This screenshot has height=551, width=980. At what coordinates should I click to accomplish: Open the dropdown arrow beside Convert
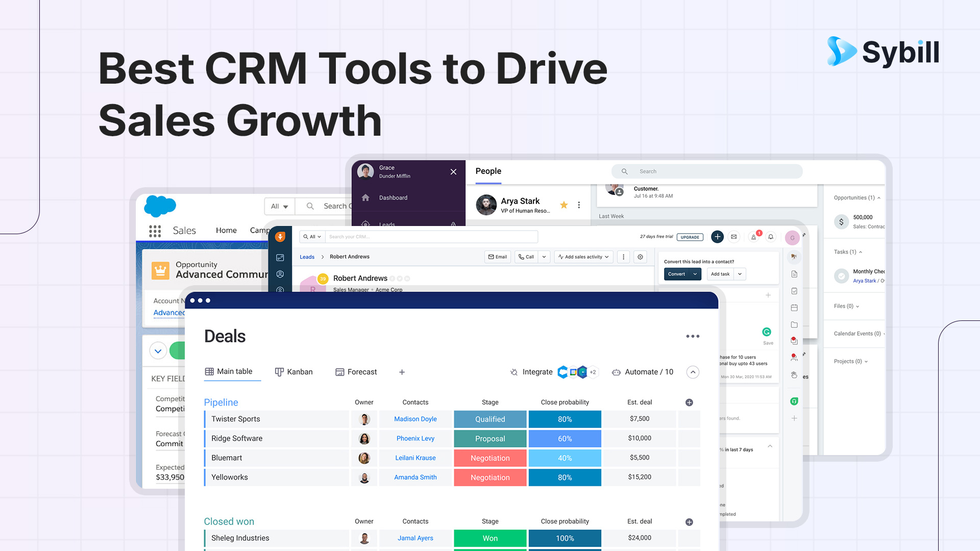tap(695, 274)
